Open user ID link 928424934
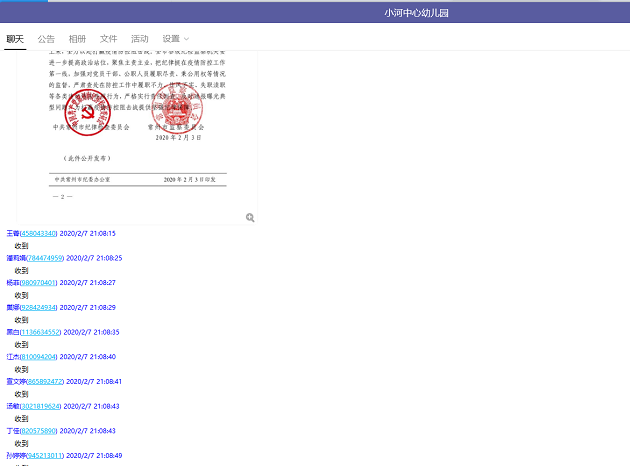The image size is (630, 466). pyautogui.click(x=39, y=308)
